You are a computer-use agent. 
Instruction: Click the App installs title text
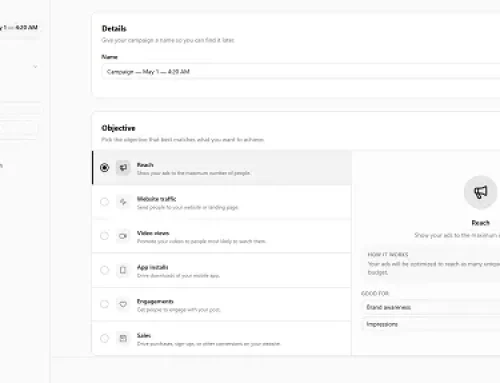coord(152,267)
